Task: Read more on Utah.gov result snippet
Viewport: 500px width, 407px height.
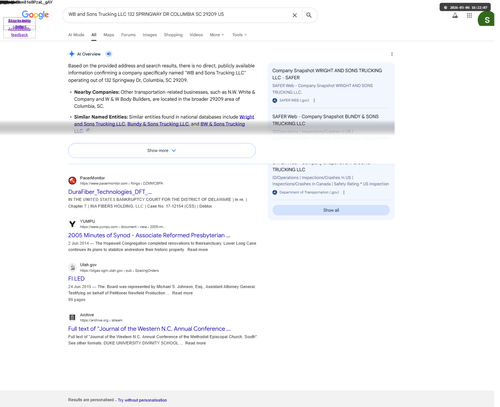Action: (182, 293)
